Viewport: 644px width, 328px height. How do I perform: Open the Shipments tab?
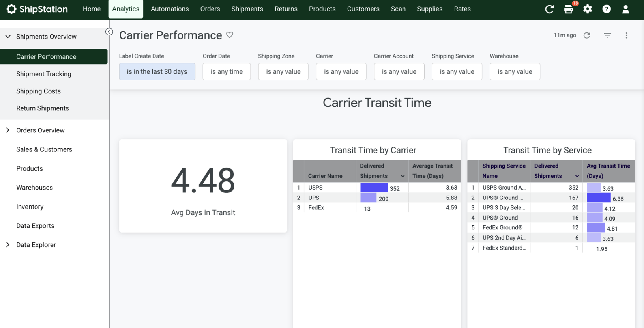(247, 9)
